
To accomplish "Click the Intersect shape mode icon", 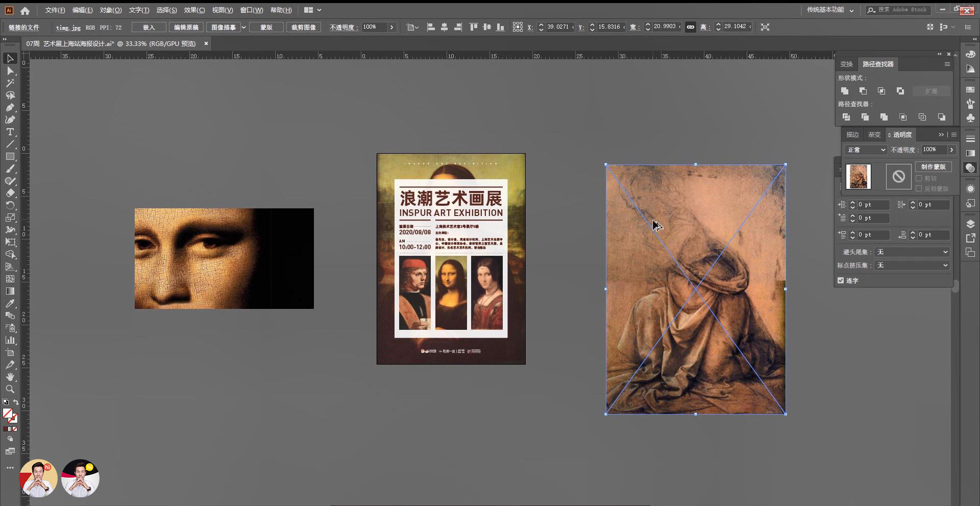I will tap(881, 91).
